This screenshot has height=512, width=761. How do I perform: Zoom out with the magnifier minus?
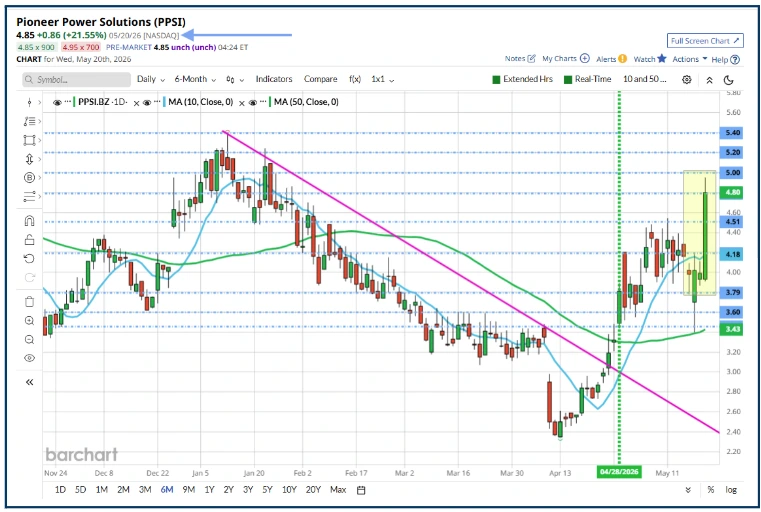pos(30,339)
